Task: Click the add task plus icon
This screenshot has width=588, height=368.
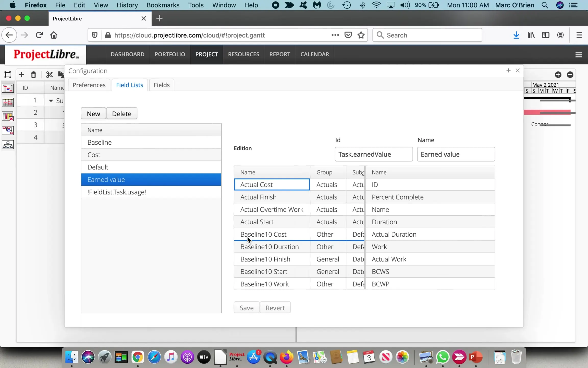Action: click(x=21, y=75)
